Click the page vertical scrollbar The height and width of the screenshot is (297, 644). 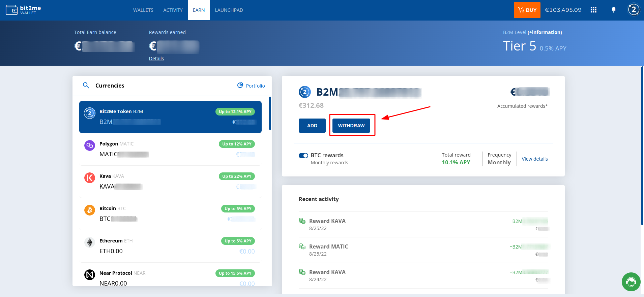pos(642,145)
